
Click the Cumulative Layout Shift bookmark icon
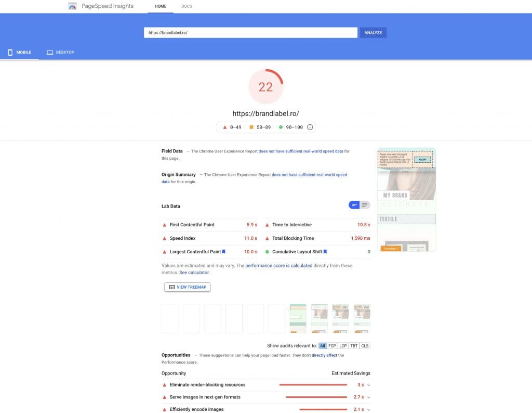coord(325,252)
